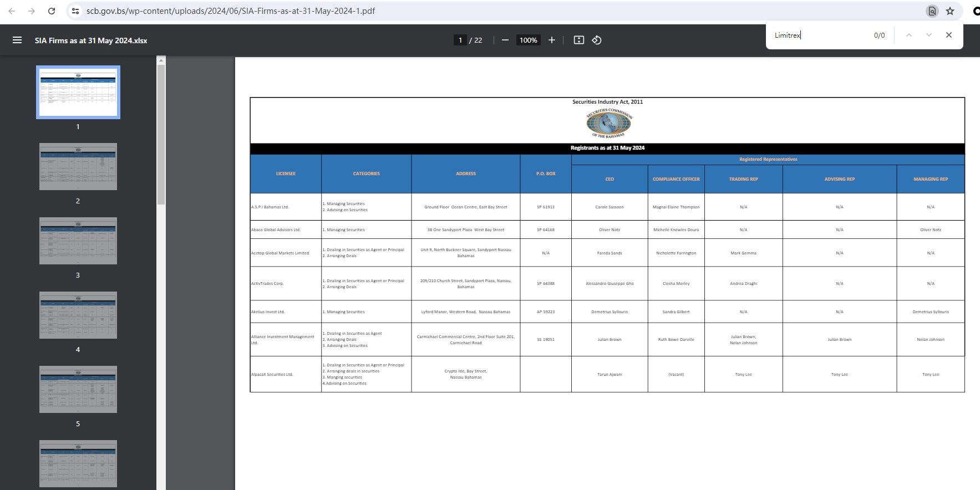Open page 4 thumbnail
This screenshot has height=490, width=980.
coord(78,315)
